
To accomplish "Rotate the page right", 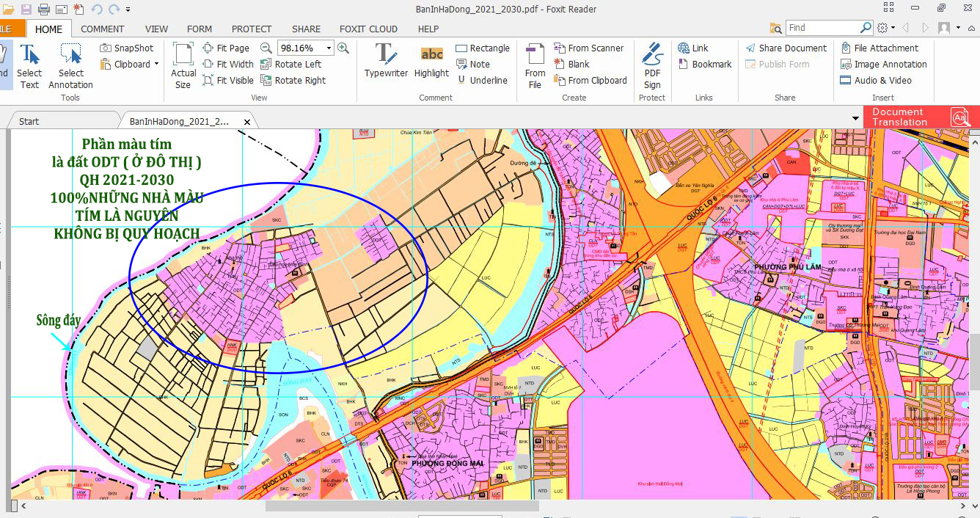I will (x=293, y=80).
